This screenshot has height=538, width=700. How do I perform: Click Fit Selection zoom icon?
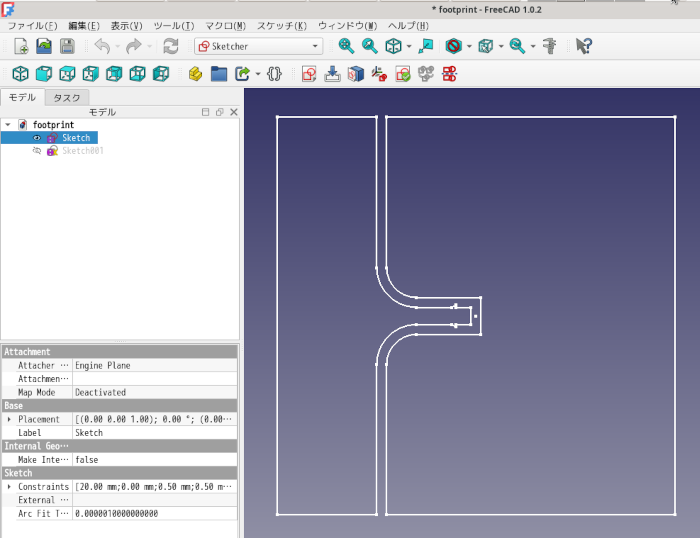tap(370, 46)
